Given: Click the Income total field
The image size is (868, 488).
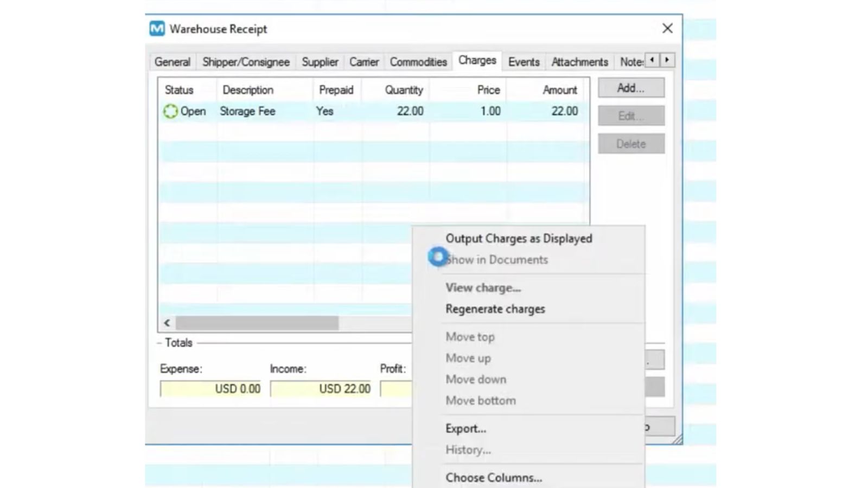Looking at the screenshot, I should click(x=321, y=389).
